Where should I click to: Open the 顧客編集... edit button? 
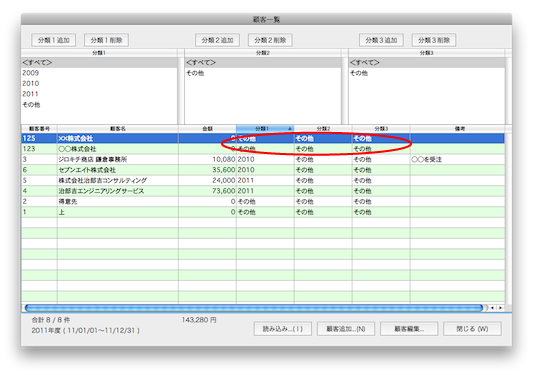click(x=409, y=329)
